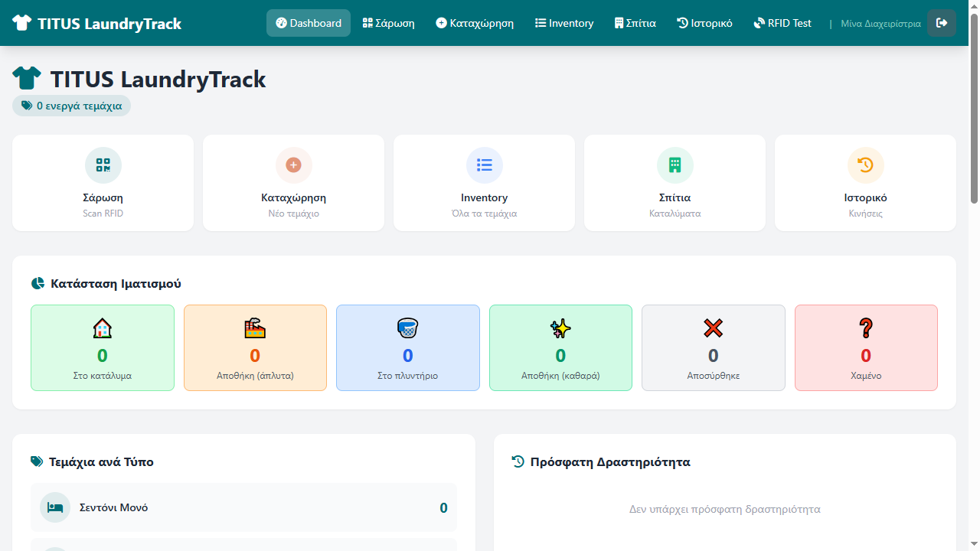
Task: Open Καταχώρηση from the top navigation
Action: click(x=475, y=23)
